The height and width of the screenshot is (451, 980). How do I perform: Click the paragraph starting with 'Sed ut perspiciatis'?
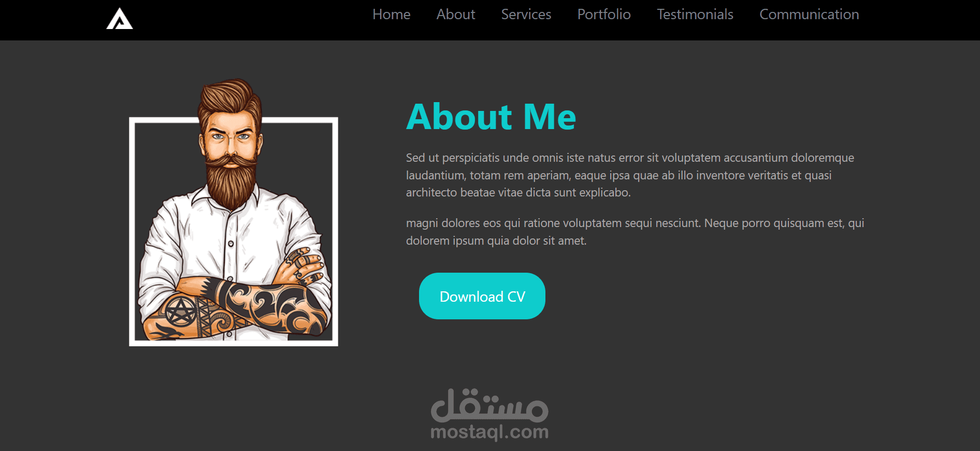point(630,175)
